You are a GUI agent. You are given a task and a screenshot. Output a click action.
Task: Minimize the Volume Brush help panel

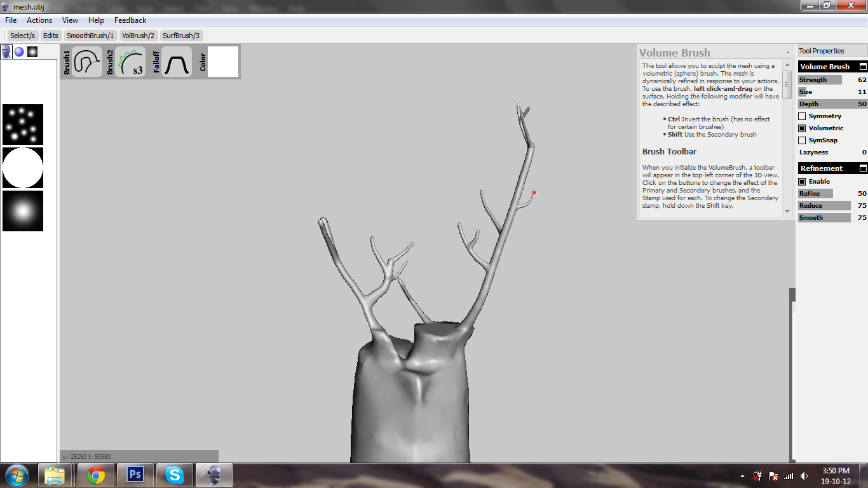[x=787, y=53]
